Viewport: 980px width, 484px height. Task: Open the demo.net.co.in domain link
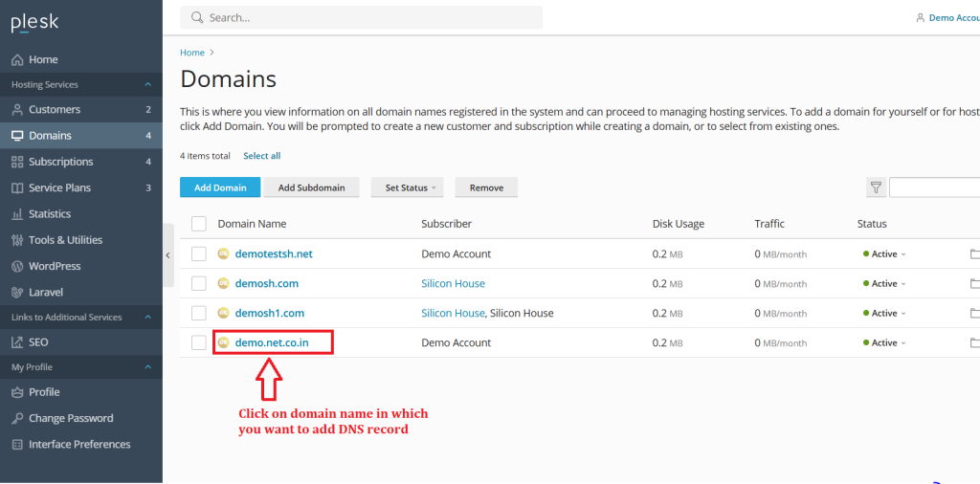[x=272, y=342]
